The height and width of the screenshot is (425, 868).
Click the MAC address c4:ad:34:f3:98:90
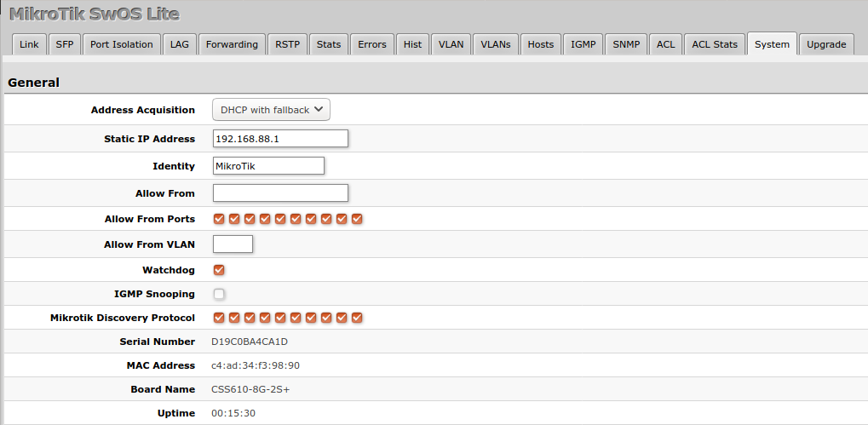(256, 365)
